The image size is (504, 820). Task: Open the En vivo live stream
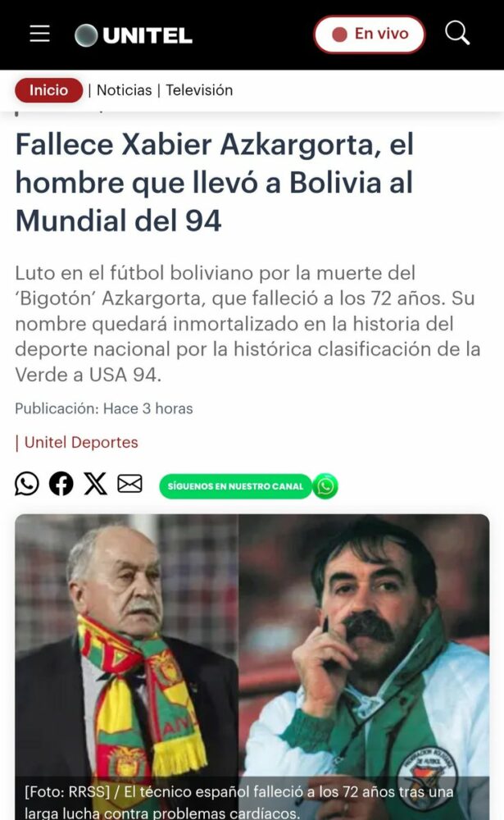click(x=369, y=34)
